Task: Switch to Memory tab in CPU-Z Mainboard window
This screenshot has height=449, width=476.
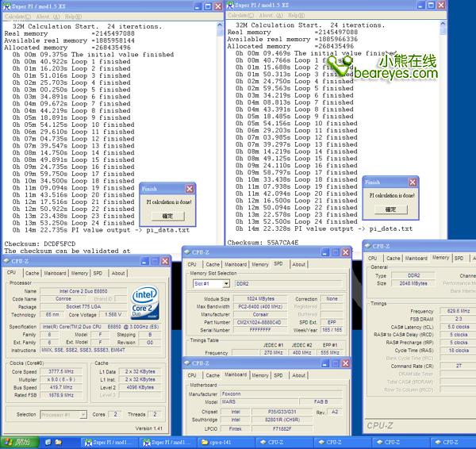Action: (x=260, y=375)
